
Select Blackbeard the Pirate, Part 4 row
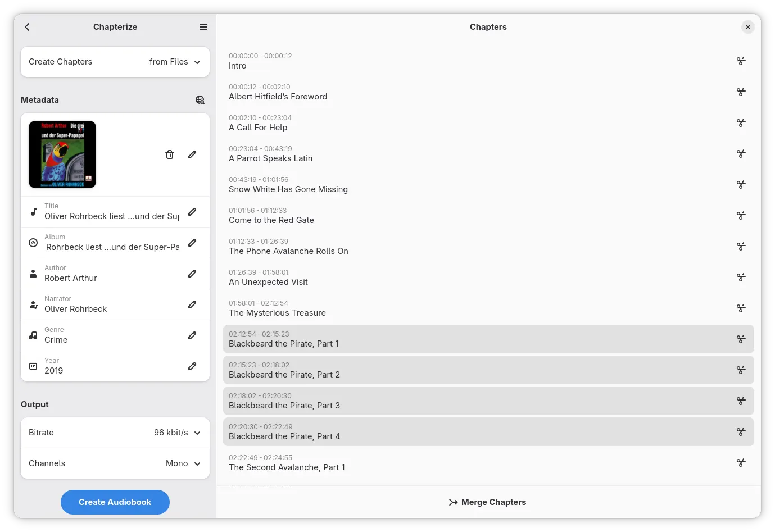pos(488,432)
